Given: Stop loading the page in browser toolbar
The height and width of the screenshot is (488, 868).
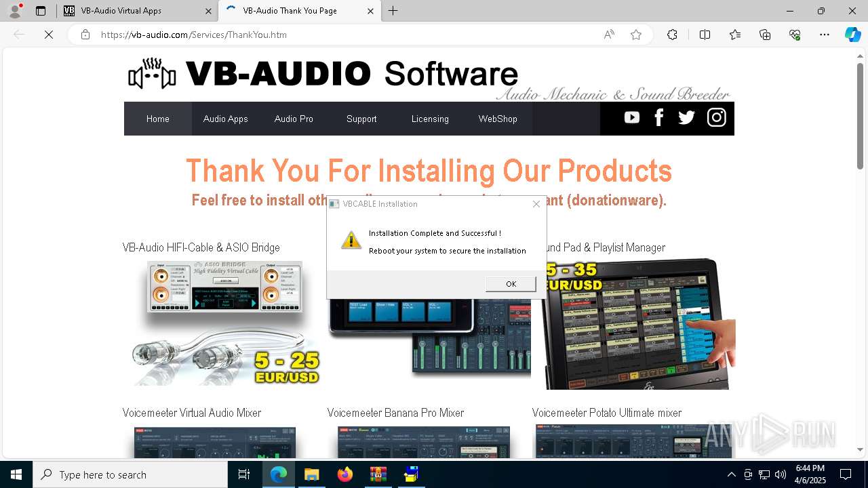Looking at the screenshot, I should click(x=49, y=35).
